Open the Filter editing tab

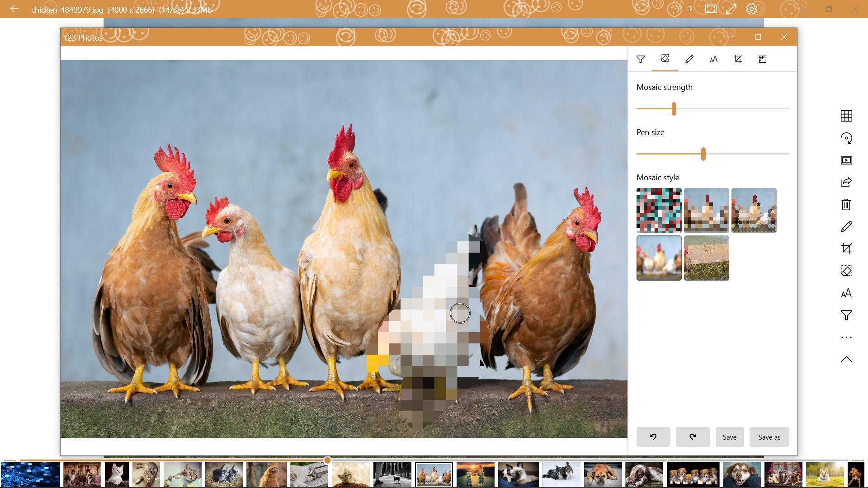point(641,59)
